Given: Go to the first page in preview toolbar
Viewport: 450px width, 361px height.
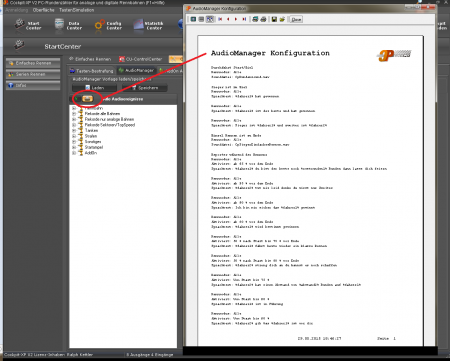Looking at the screenshot, I should coord(220,19).
